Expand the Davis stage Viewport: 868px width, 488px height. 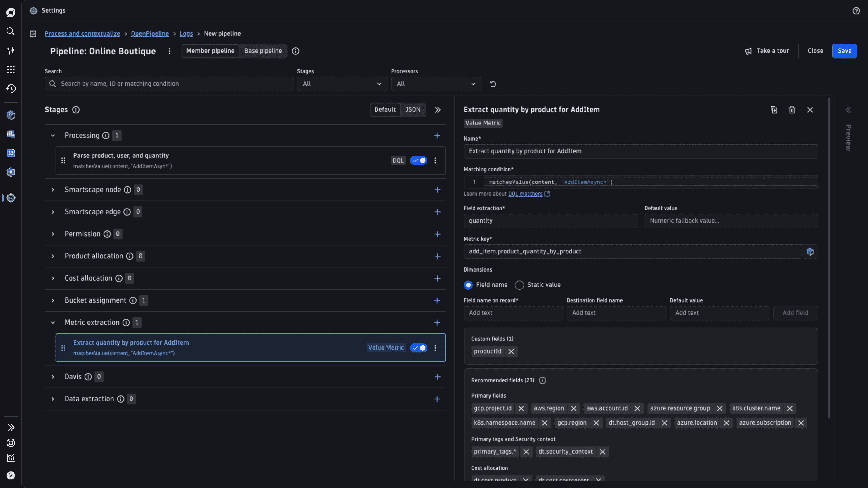(53, 377)
